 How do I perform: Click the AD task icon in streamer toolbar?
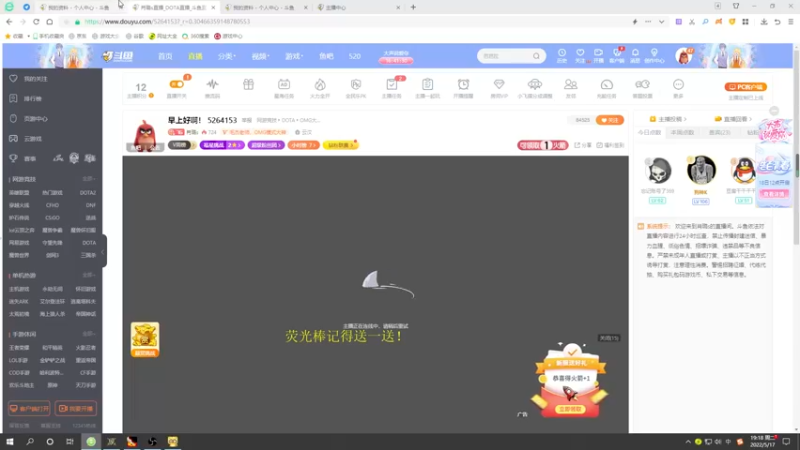coord(284,84)
